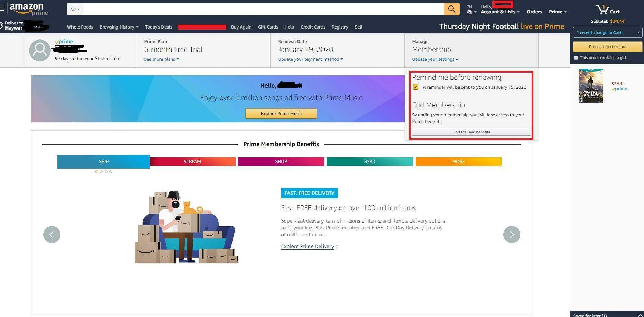Switch to the STREAM benefits tab
Viewport: 644px width, 317px height.
click(x=192, y=161)
